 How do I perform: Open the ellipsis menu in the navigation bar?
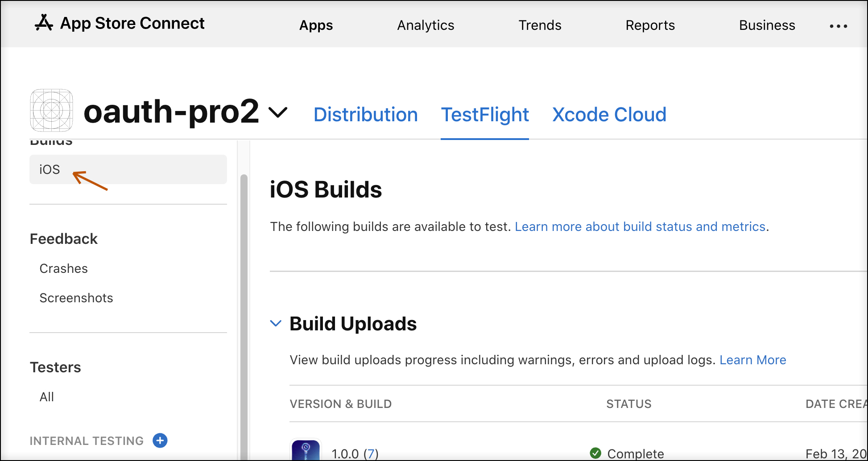[x=839, y=25]
